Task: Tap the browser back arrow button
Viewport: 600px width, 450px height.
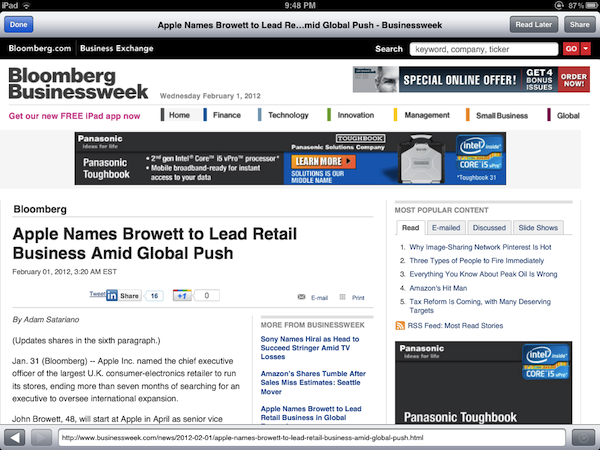Action: (15, 437)
